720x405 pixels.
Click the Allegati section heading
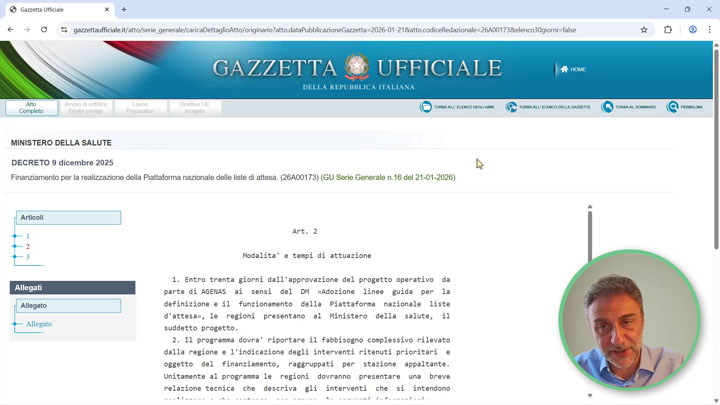point(73,287)
